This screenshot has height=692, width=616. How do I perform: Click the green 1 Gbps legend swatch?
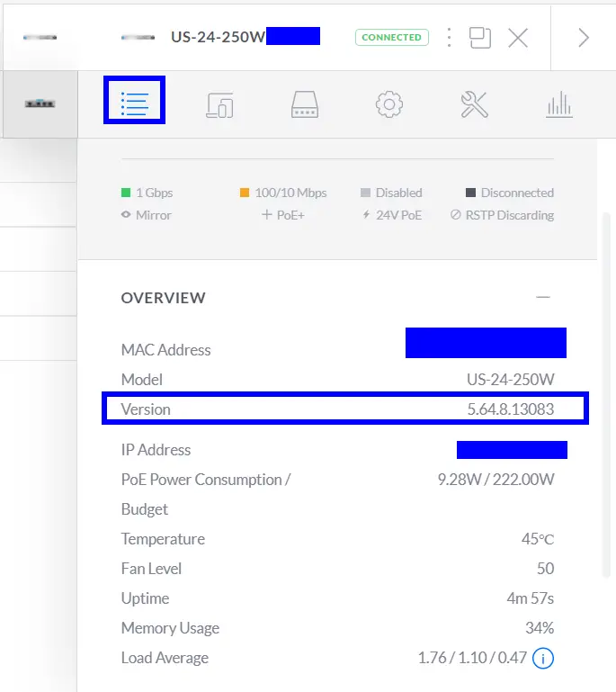pos(126,193)
